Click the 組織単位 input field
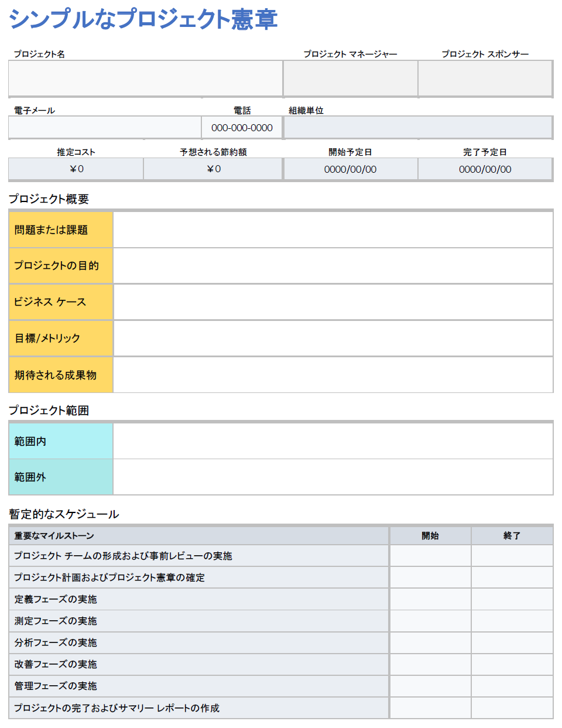The image size is (562, 728). point(419,127)
